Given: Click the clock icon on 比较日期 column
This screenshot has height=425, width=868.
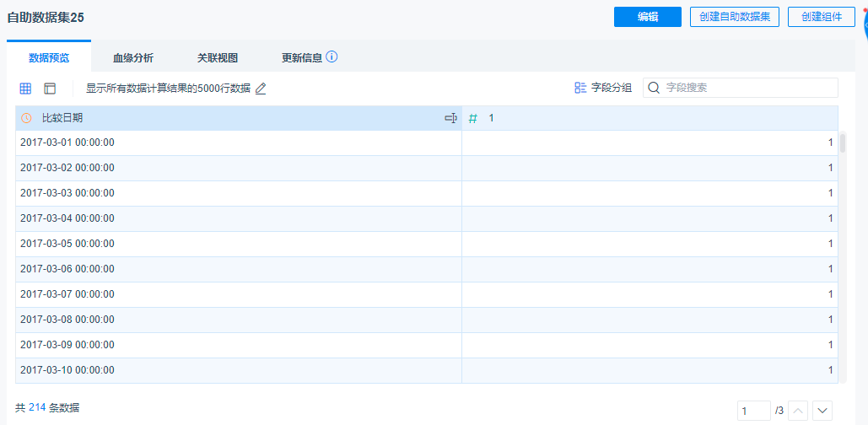Looking at the screenshot, I should pyautogui.click(x=27, y=118).
